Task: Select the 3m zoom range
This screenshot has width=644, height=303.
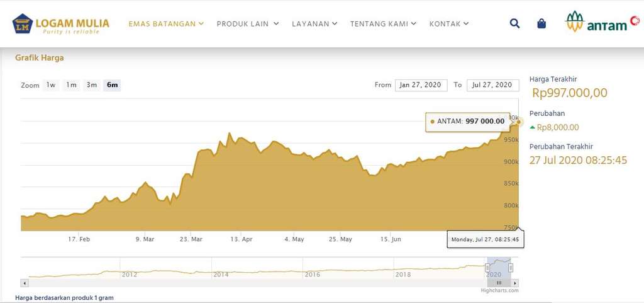Action: coord(92,85)
